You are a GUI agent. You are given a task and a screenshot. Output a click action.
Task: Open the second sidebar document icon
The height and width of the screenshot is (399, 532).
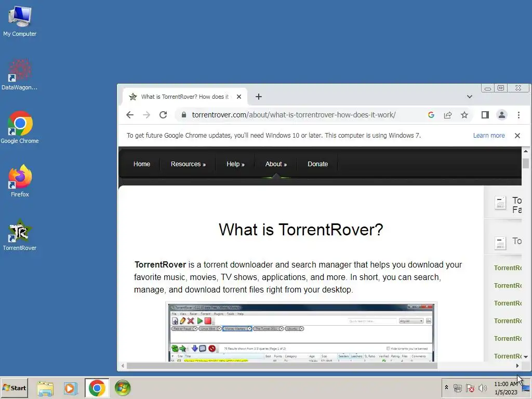click(500, 243)
